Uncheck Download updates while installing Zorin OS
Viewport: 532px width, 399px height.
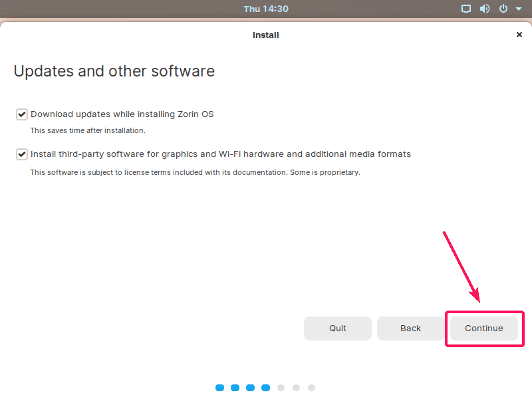tap(22, 114)
